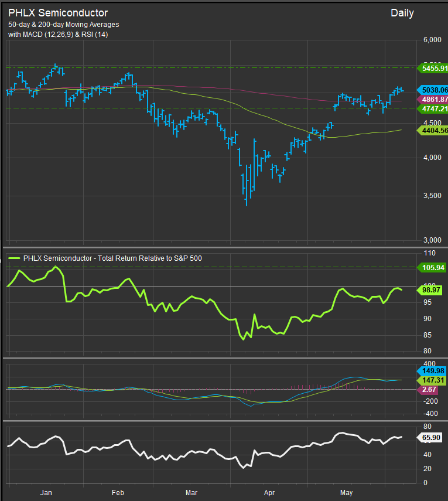Click the Apr month label

tap(269, 493)
